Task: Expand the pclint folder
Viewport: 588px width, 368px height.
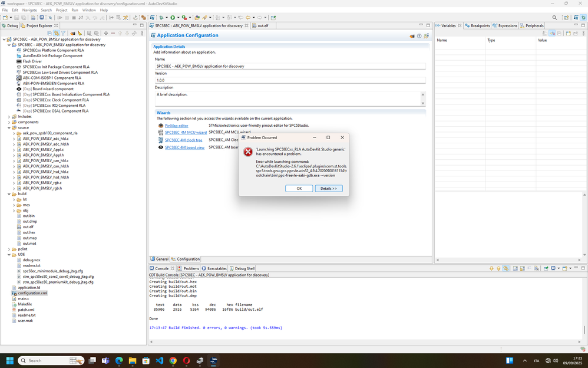Action: tap(9, 249)
